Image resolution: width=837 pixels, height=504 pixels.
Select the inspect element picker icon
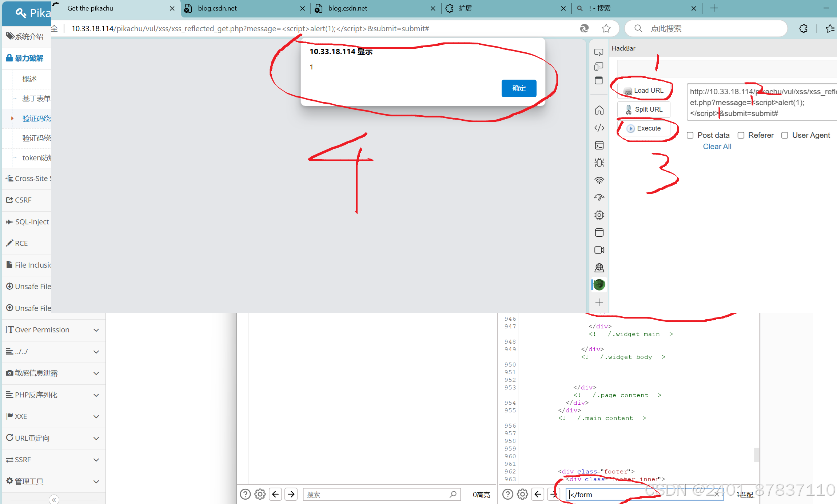599,52
